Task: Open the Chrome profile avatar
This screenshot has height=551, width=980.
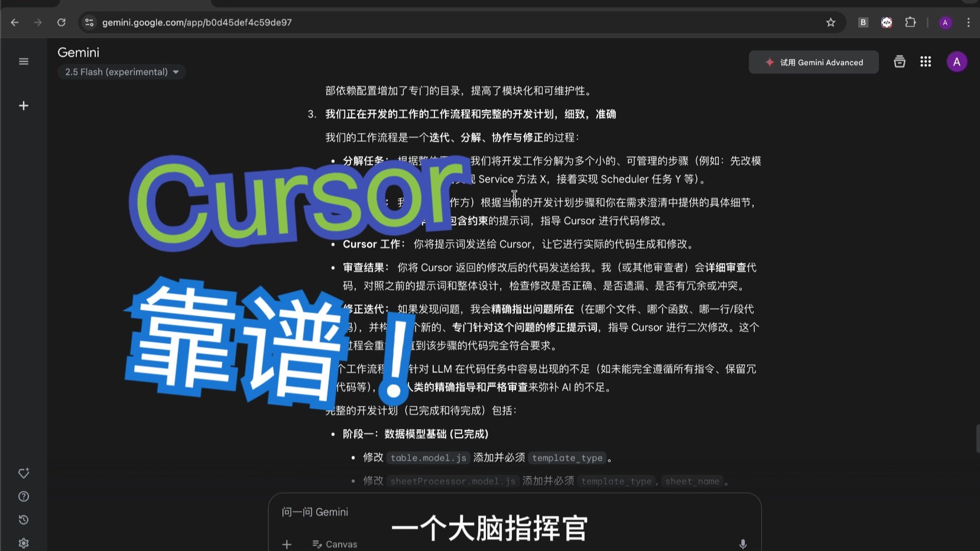Action: [x=945, y=22]
